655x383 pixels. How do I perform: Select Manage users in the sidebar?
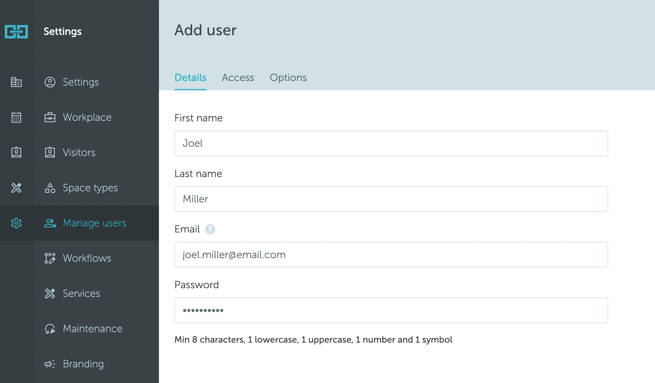coord(94,223)
